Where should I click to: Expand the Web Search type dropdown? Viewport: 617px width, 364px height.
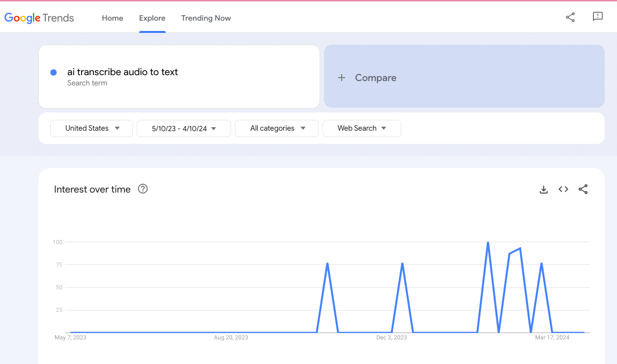tap(362, 128)
